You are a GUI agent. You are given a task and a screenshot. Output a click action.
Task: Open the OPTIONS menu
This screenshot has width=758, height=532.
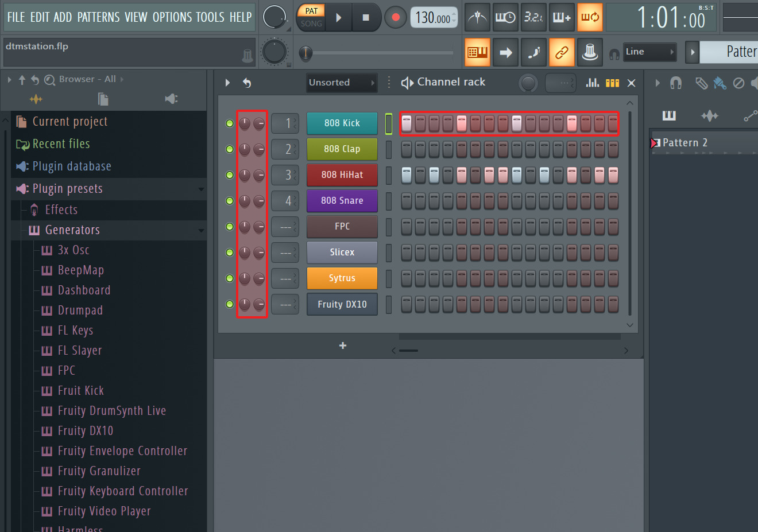(172, 17)
